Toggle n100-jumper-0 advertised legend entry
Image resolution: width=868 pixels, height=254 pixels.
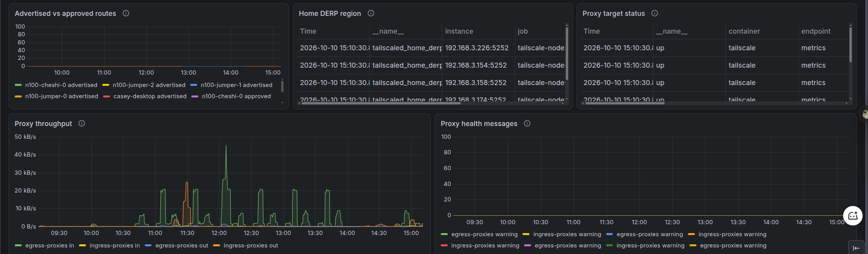click(x=62, y=96)
